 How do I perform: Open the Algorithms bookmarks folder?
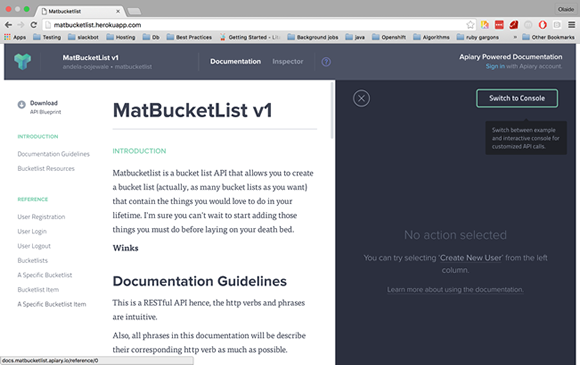click(x=431, y=37)
